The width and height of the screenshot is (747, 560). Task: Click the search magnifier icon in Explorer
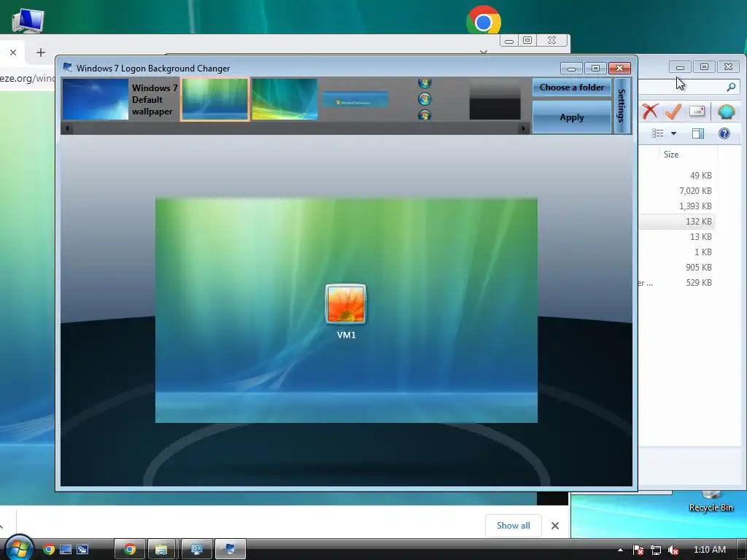(x=731, y=87)
